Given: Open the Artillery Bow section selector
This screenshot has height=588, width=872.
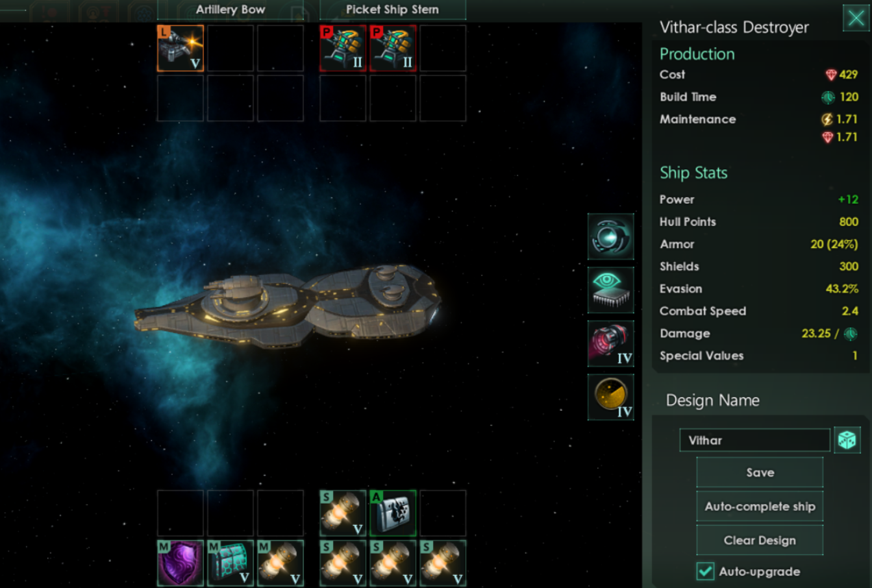Looking at the screenshot, I should (230, 10).
